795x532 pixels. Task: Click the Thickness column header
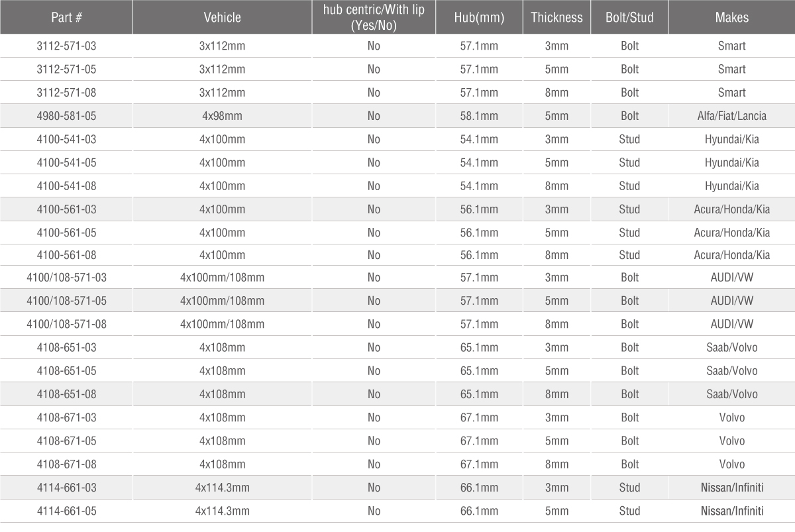556,17
